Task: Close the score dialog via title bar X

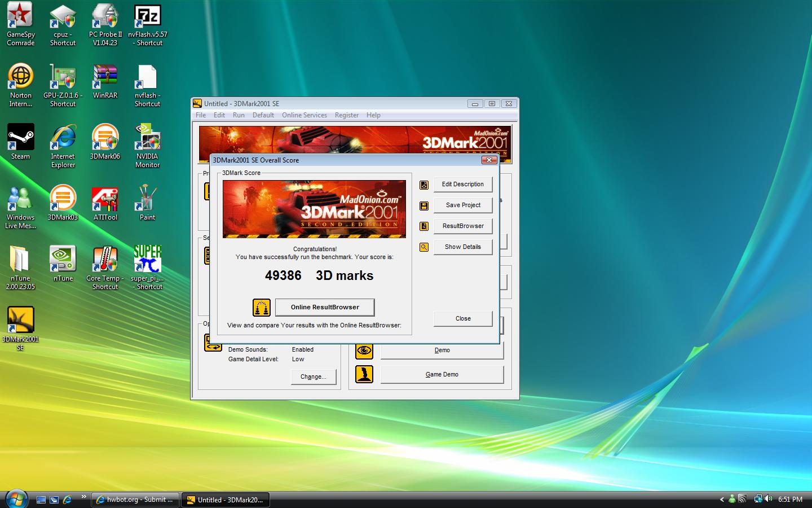Action: [489, 160]
